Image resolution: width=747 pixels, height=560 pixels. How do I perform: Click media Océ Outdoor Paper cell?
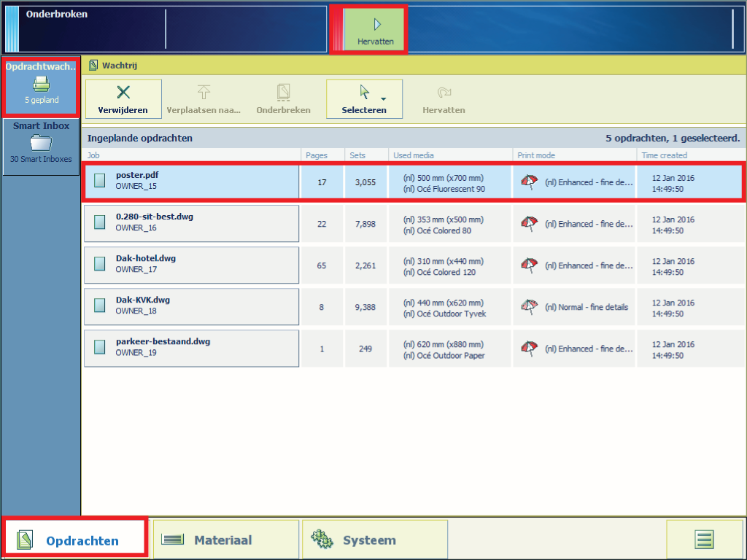click(x=450, y=349)
